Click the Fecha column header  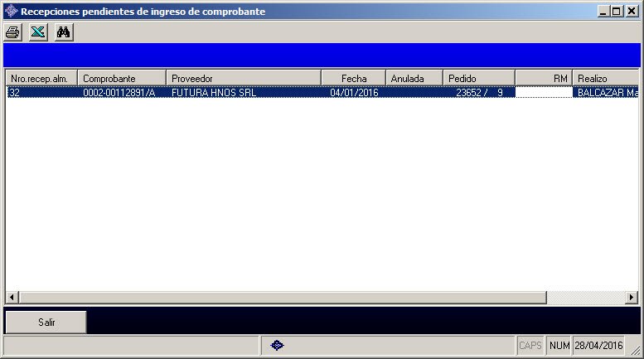353,78
